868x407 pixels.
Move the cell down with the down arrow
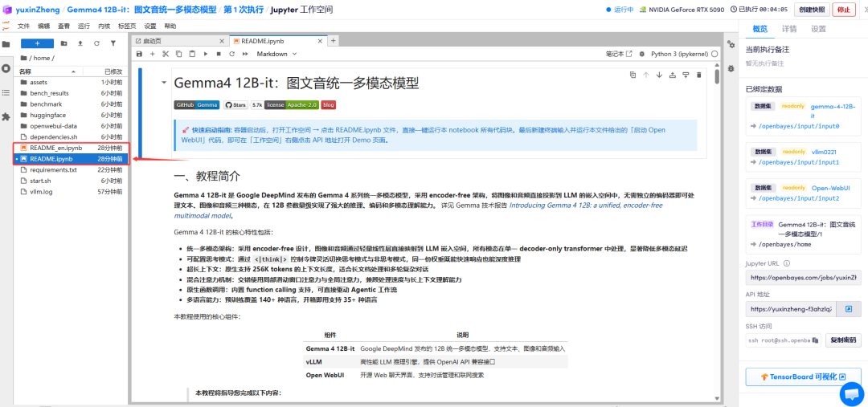pos(659,75)
